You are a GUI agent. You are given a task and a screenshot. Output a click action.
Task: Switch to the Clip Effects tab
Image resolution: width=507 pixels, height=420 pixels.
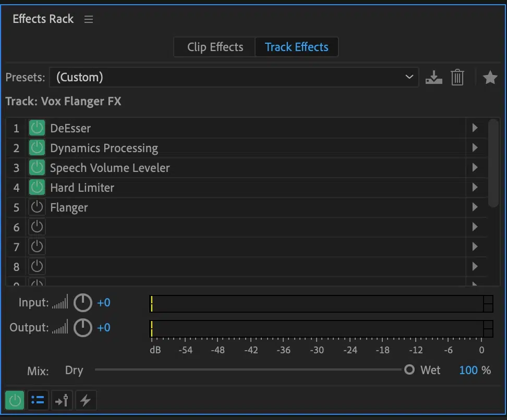[x=215, y=47]
